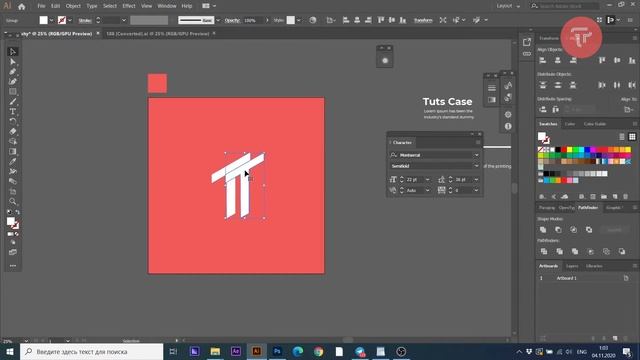The image size is (640, 360).
Task: Click fill color swatch in control bar
Action: click(x=43, y=20)
